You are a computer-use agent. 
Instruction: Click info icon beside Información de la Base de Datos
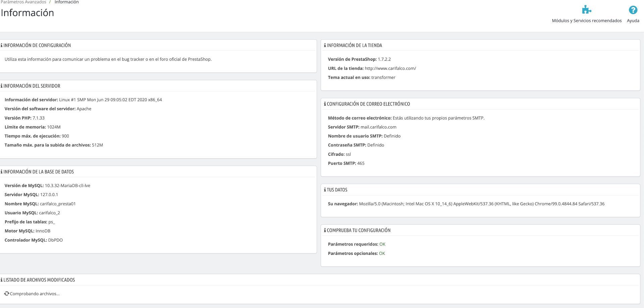tap(1, 172)
